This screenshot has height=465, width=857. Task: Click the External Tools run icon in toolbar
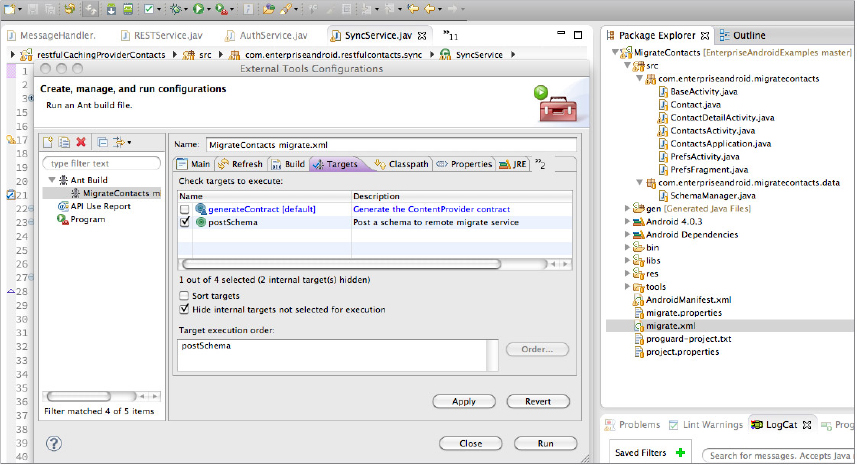click(221, 9)
